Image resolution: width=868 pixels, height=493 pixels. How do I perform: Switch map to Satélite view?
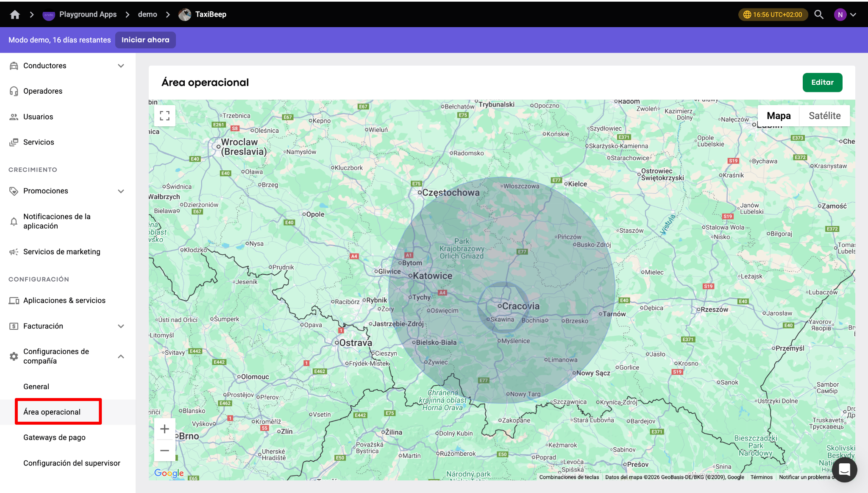click(x=824, y=116)
